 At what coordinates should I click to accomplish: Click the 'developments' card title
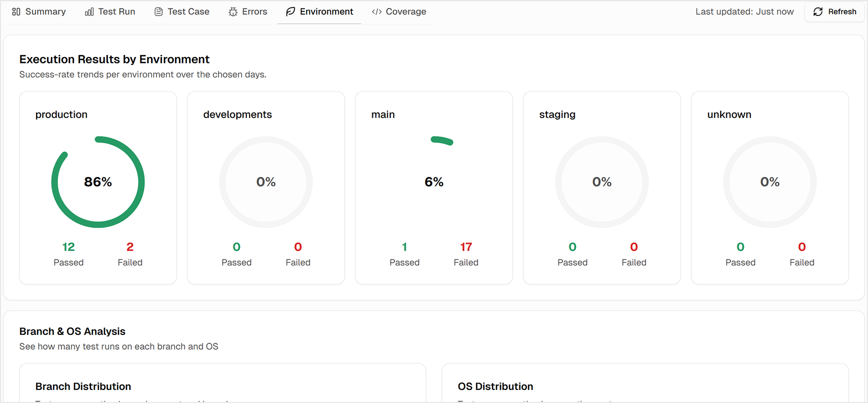(237, 115)
